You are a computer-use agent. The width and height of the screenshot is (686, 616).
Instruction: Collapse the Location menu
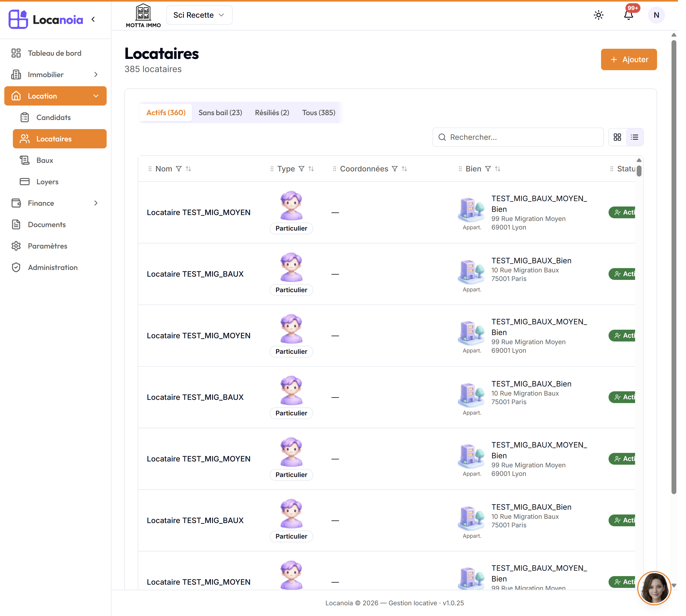click(55, 96)
